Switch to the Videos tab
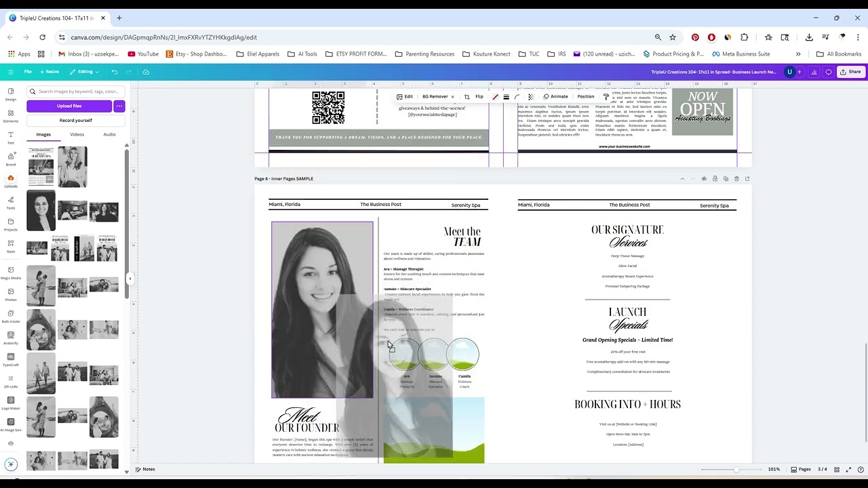This screenshot has width=868, height=488. point(77,135)
